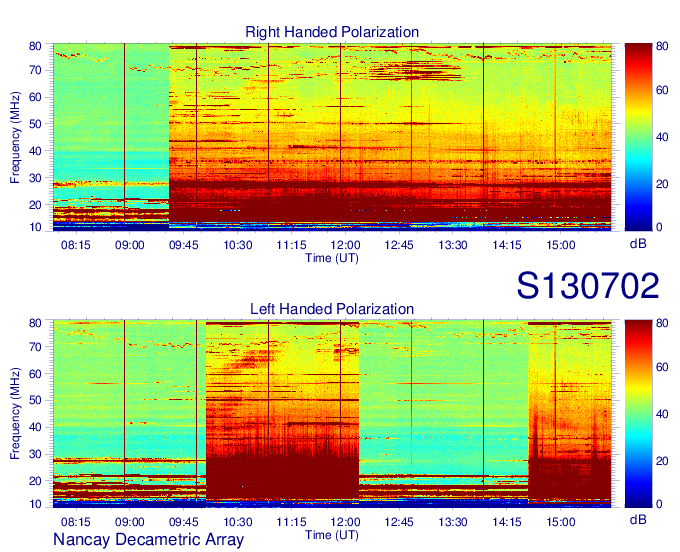Image resolution: width=680 pixels, height=552 pixels.
Task: Click the top plot's 'Time (UT)' axis label
Action: [332, 258]
